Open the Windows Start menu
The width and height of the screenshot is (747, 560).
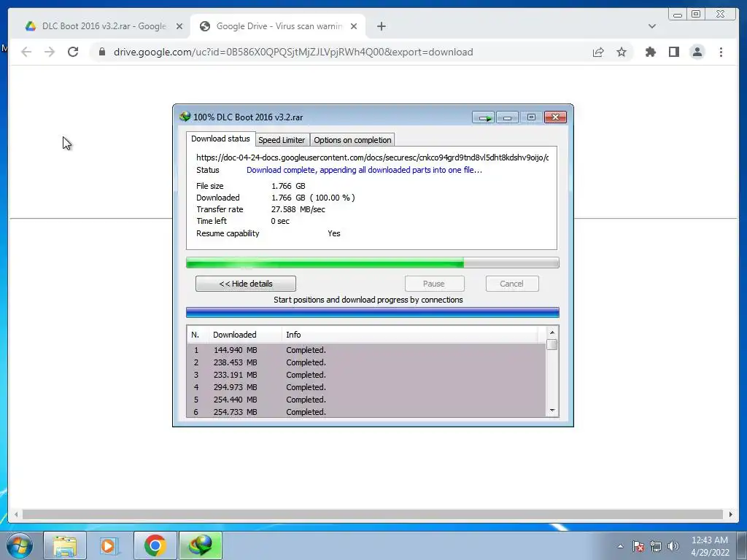click(20, 545)
